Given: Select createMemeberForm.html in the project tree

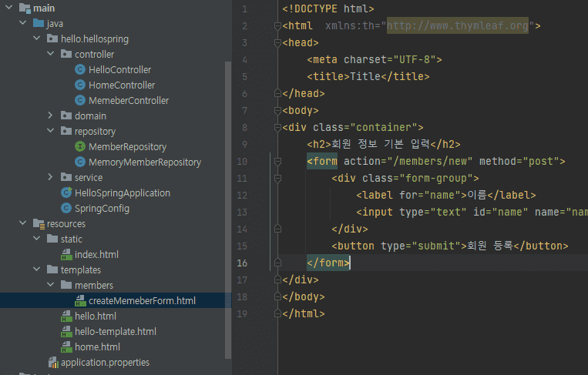Looking at the screenshot, I should [x=142, y=300].
